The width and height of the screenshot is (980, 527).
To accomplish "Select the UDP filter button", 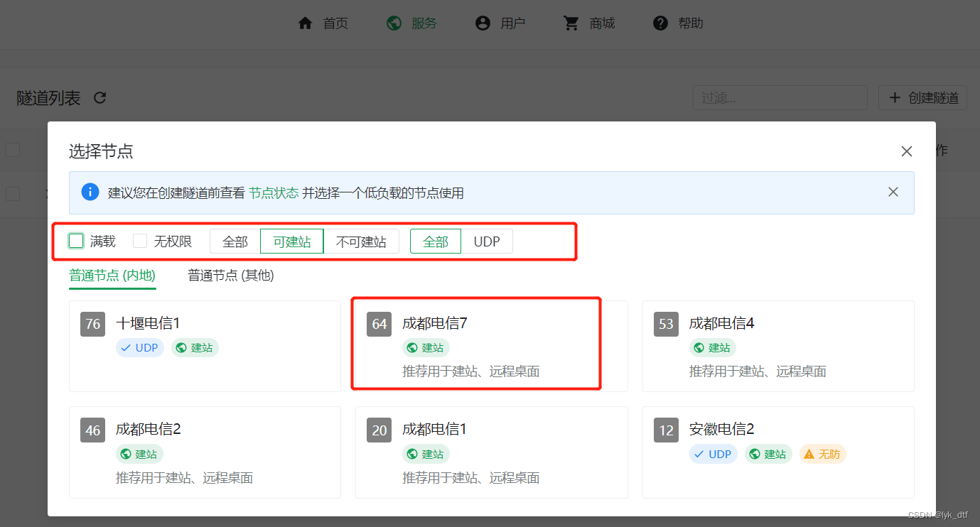I will [x=487, y=241].
